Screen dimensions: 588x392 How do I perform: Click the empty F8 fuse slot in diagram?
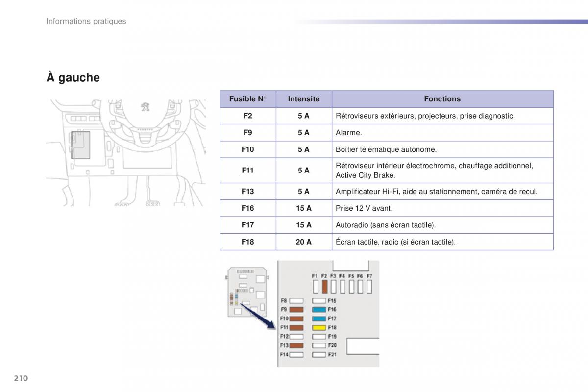pos(296,301)
